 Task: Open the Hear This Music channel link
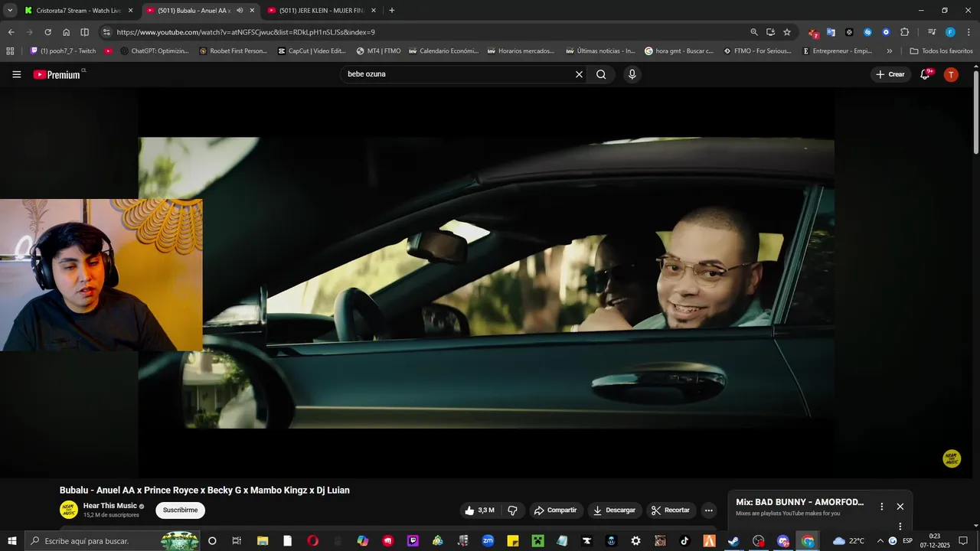point(110,506)
